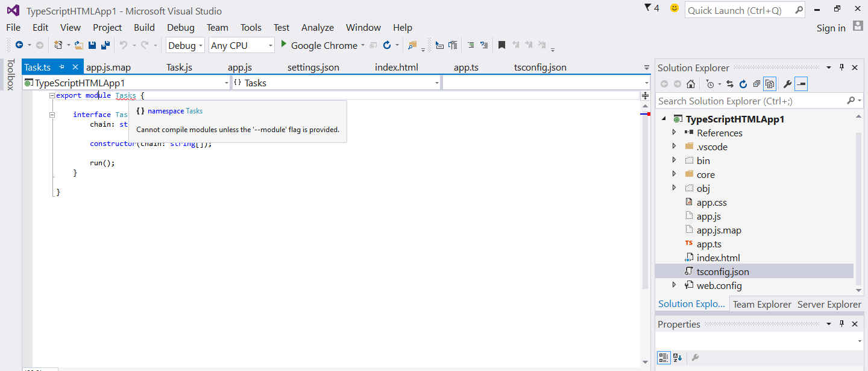Open the Debug menu
This screenshot has width=868, height=371.
coord(181,27)
